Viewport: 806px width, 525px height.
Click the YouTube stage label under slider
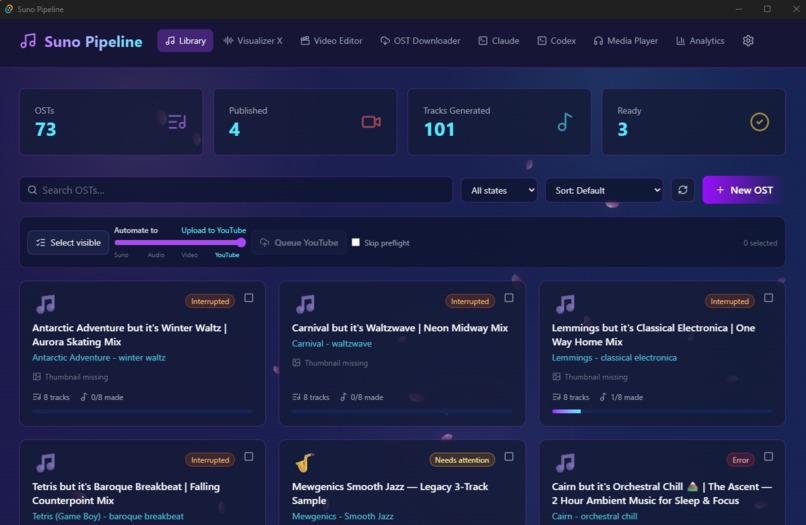pos(227,255)
